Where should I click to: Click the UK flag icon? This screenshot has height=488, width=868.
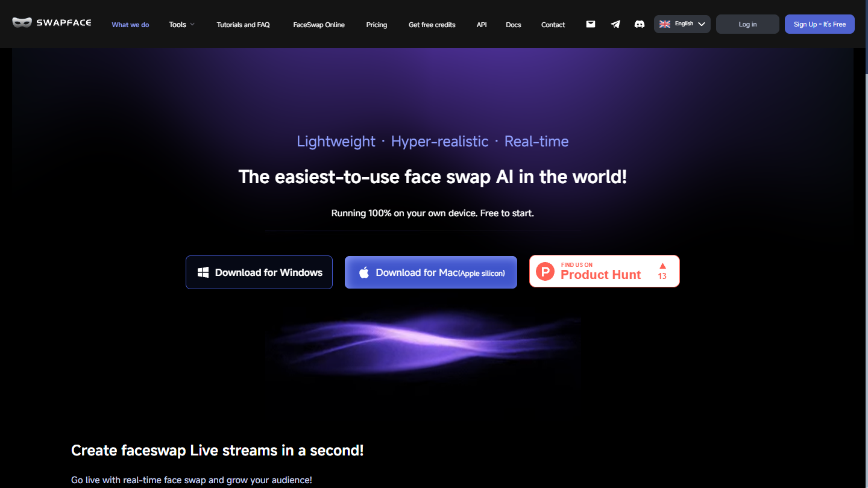point(665,24)
